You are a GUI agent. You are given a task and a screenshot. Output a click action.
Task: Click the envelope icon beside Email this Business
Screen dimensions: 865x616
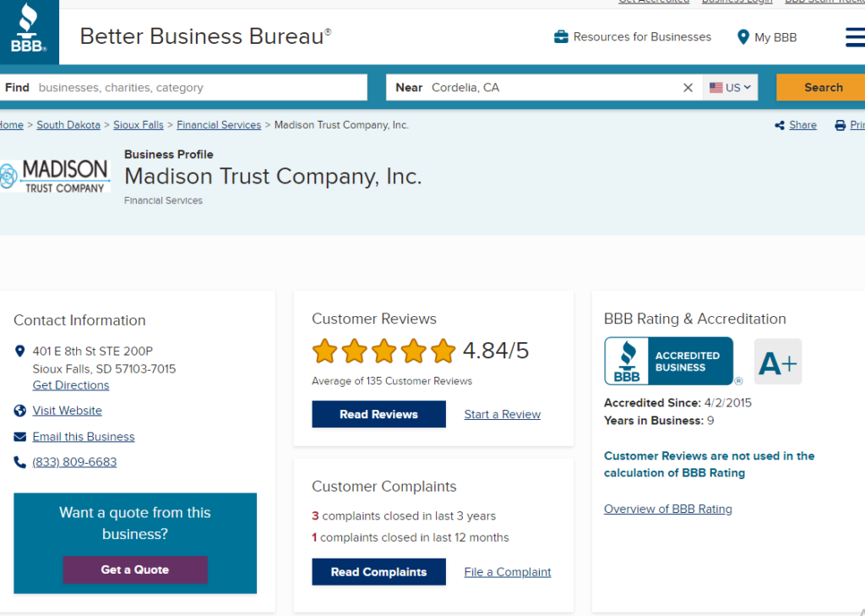[20, 437]
